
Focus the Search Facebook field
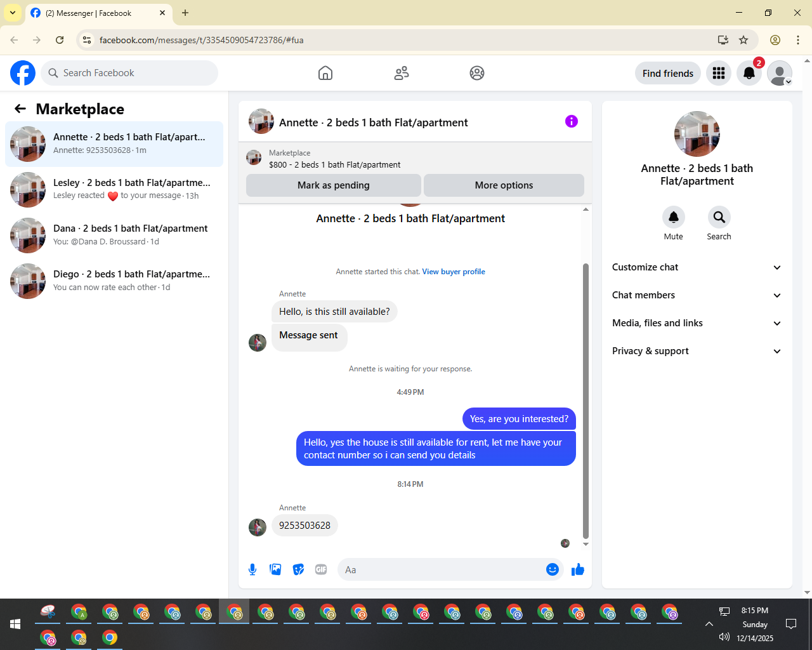point(129,73)
